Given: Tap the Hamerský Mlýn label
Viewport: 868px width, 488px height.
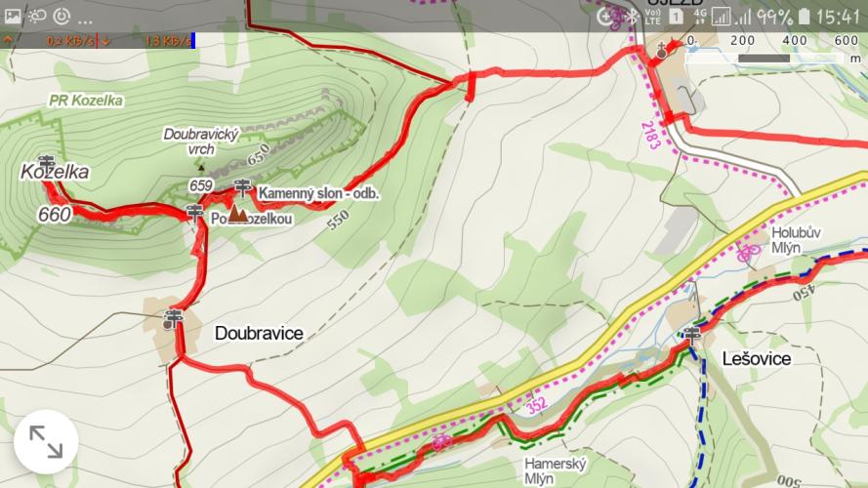Looking at the screenshot, I should tap(555, 470).
